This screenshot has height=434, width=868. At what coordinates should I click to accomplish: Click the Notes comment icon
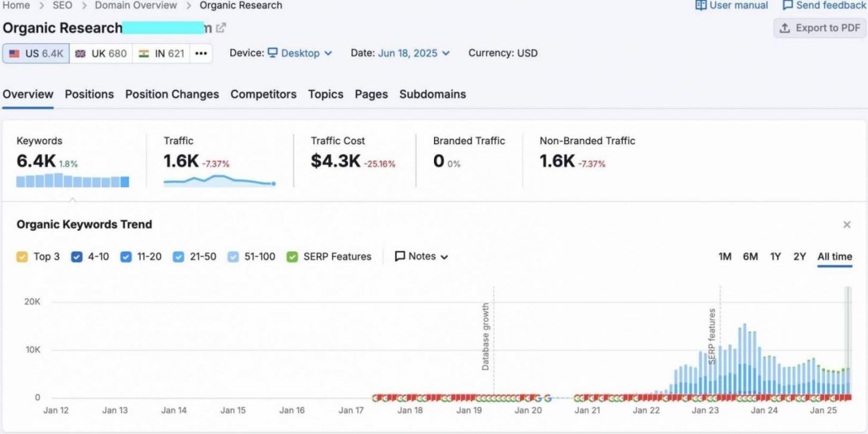point(400,256)
